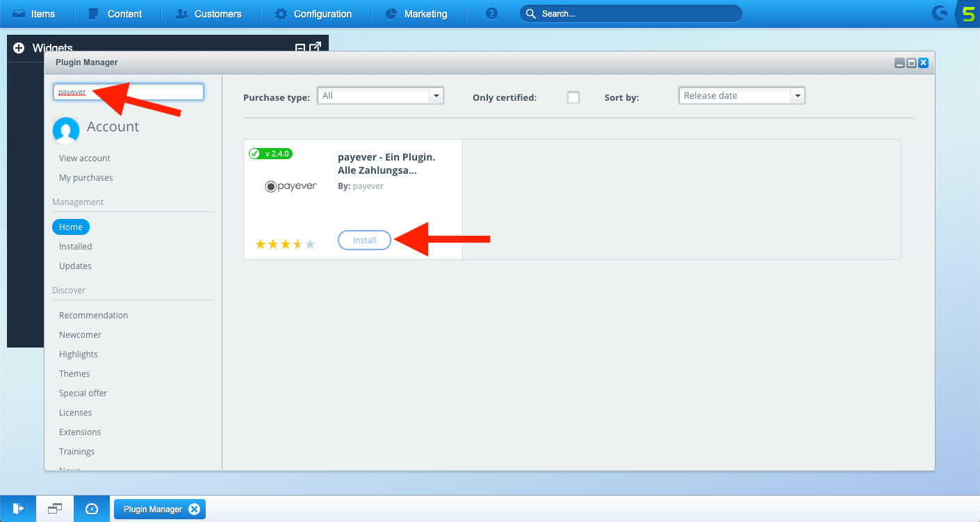
Task: Minimize the Widgets panel
Action: coord(300,48)
